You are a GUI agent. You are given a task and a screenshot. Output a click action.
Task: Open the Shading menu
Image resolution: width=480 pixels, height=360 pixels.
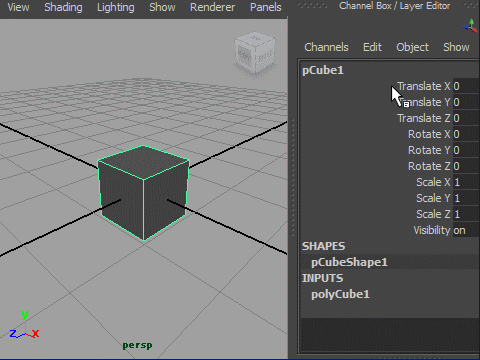[x=63, y=7]
